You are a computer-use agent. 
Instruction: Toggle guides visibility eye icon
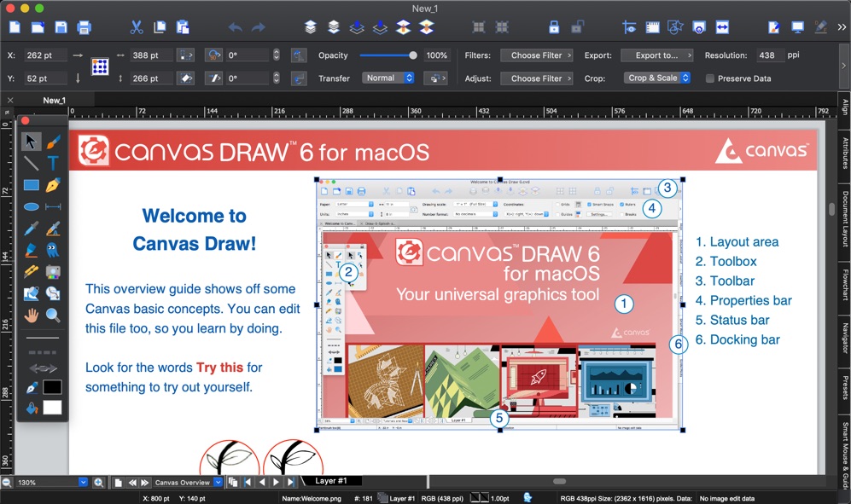pyautogui.click(x=629, y=27)
